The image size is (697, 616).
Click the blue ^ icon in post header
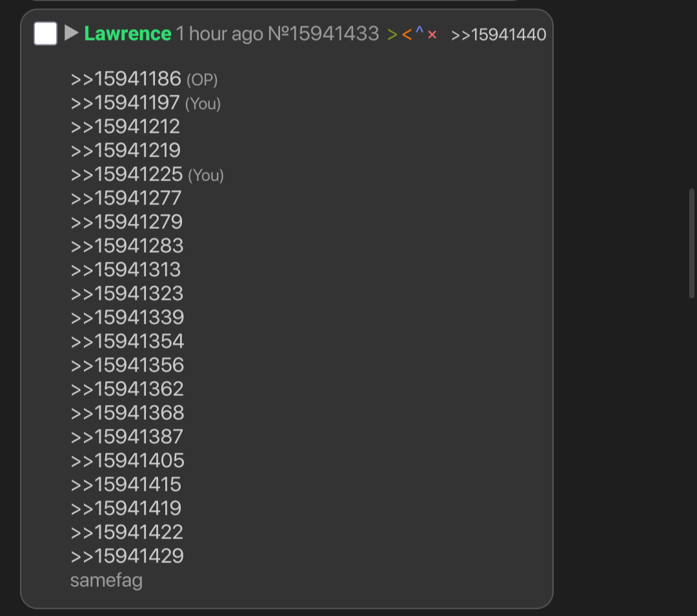(419, 32)
